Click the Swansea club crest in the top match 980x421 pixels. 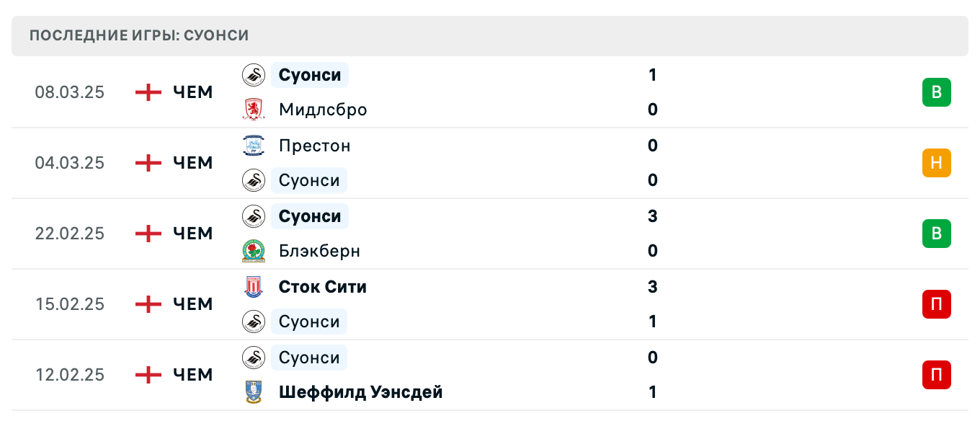[x=254, y=75]
